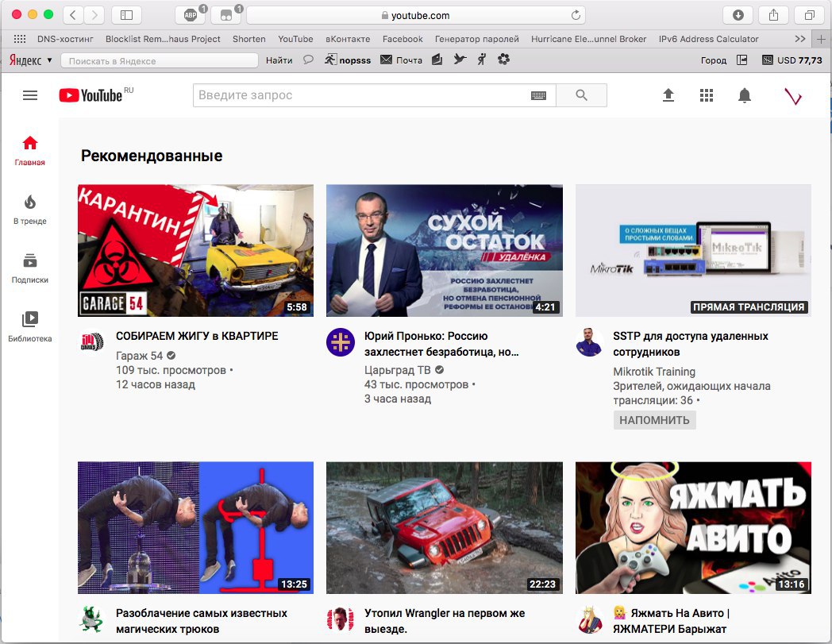832x644 pixels.
Task: Click the Город item in Yandex bar
Action: pos(713,60)
